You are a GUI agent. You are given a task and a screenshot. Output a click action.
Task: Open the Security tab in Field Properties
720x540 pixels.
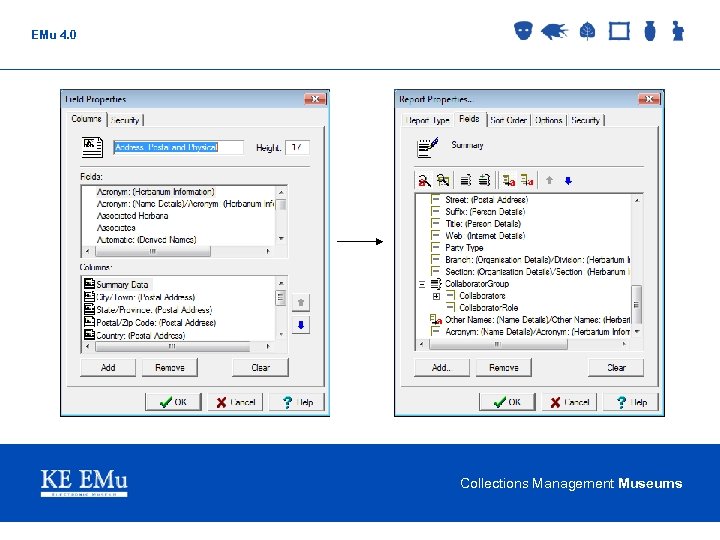pos(125,120)
